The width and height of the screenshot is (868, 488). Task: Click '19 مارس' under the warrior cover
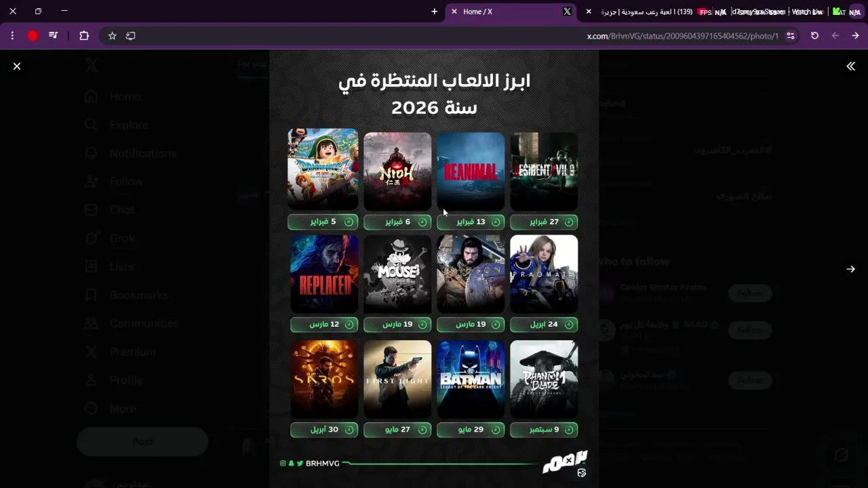pyautogui.click(x=471, y=325)
